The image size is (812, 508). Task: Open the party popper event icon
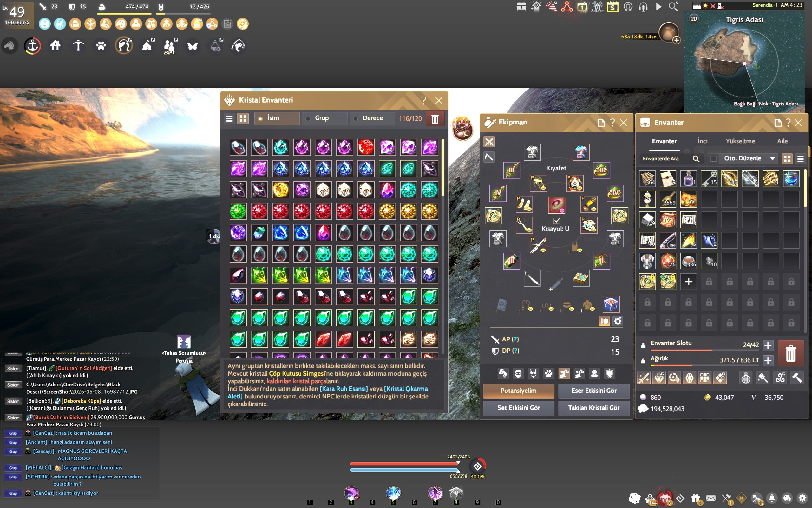552,7
